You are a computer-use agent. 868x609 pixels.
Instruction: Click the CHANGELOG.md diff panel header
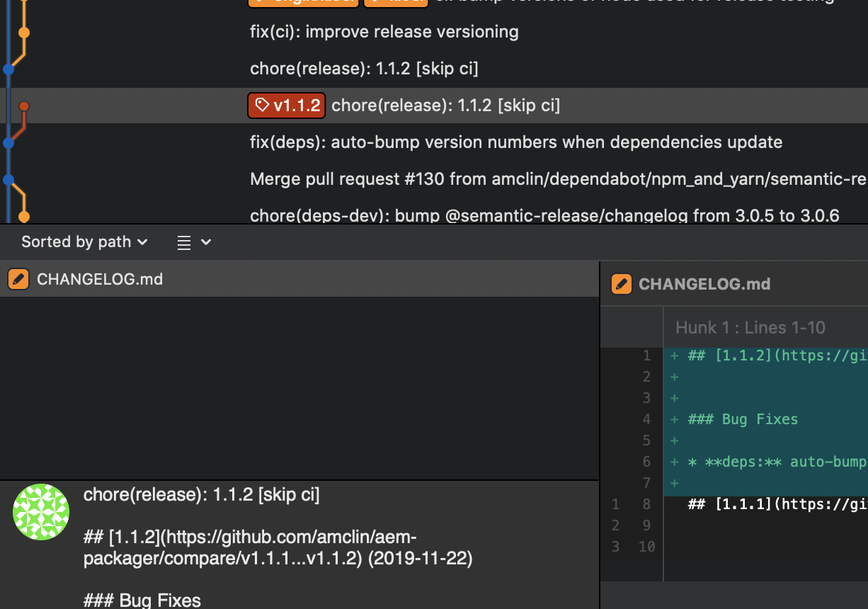pos(704,283)
